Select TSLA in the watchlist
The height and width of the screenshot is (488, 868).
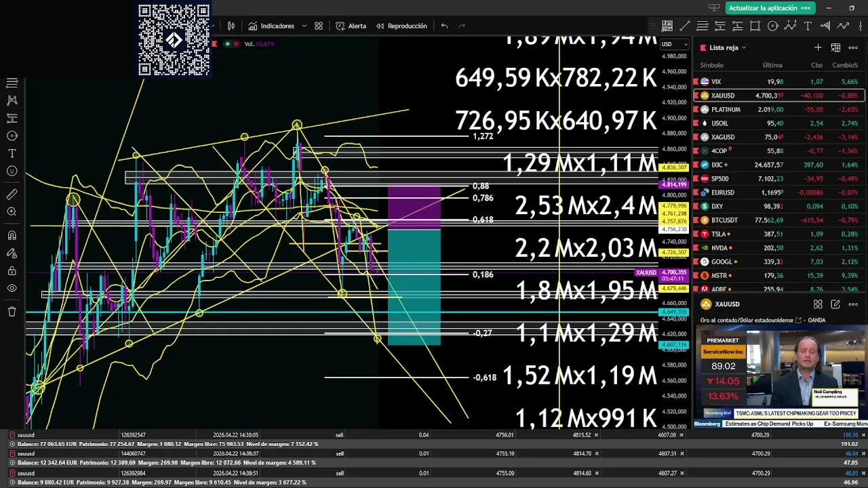point(778,234)
